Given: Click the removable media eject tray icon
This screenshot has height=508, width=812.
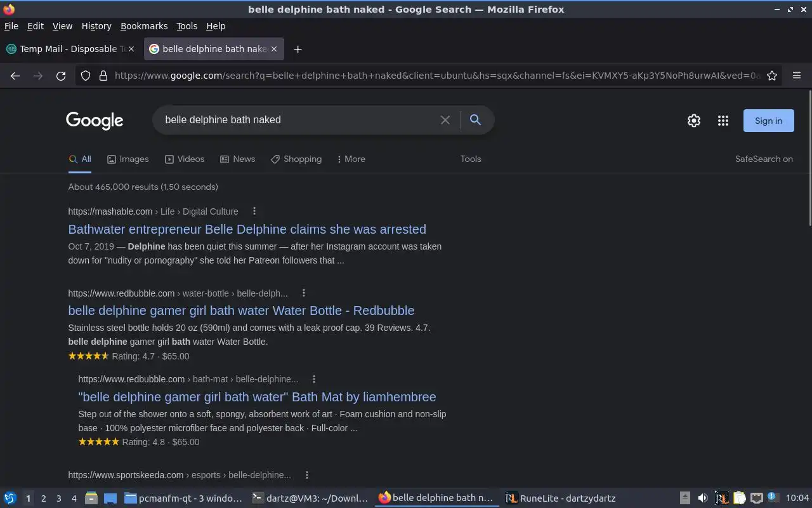Looking at the screenshot, I should (685, 498).
